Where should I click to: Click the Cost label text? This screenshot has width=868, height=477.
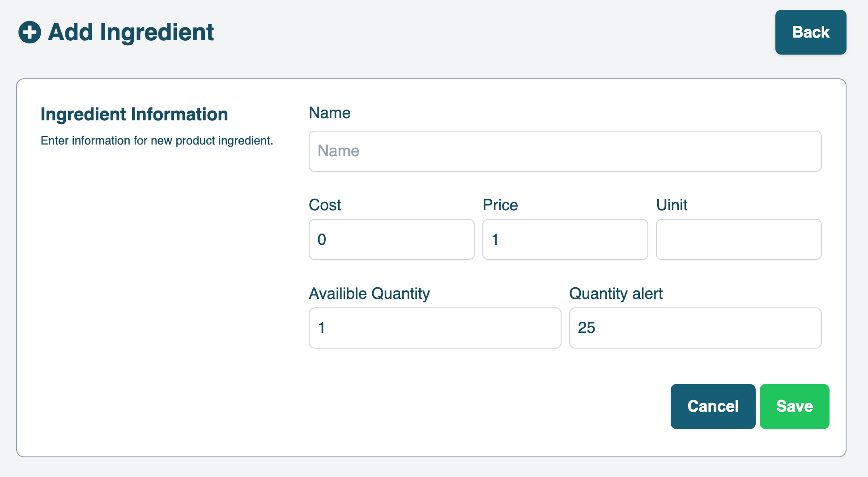pos(325,205)
